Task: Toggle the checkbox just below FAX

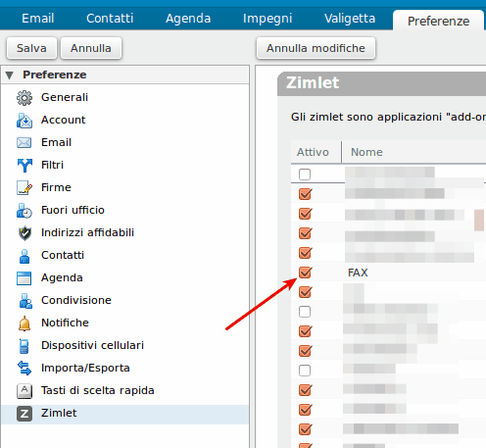Action: coord(305,292)
